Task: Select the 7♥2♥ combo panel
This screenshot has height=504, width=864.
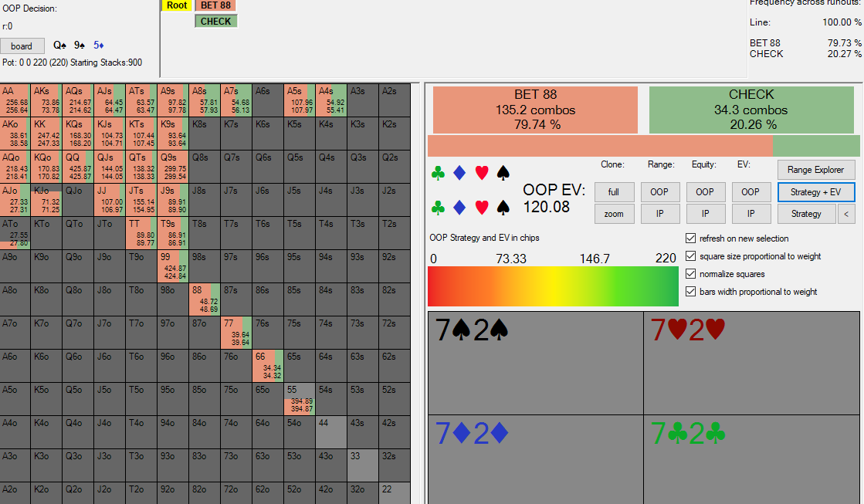Action: (x=751, y=363)
